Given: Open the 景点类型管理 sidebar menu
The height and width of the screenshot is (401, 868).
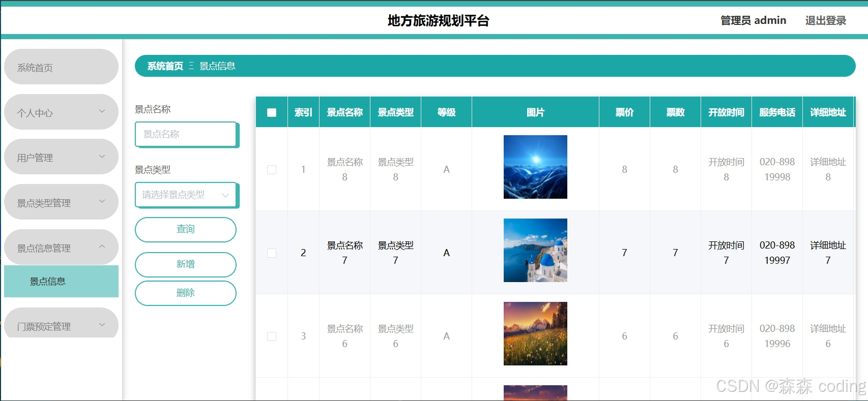Looking at the screenshot, I should 61,202.
